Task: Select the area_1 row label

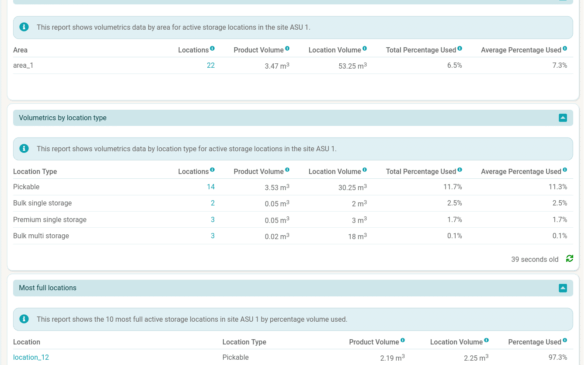Action: click(23, 65)
